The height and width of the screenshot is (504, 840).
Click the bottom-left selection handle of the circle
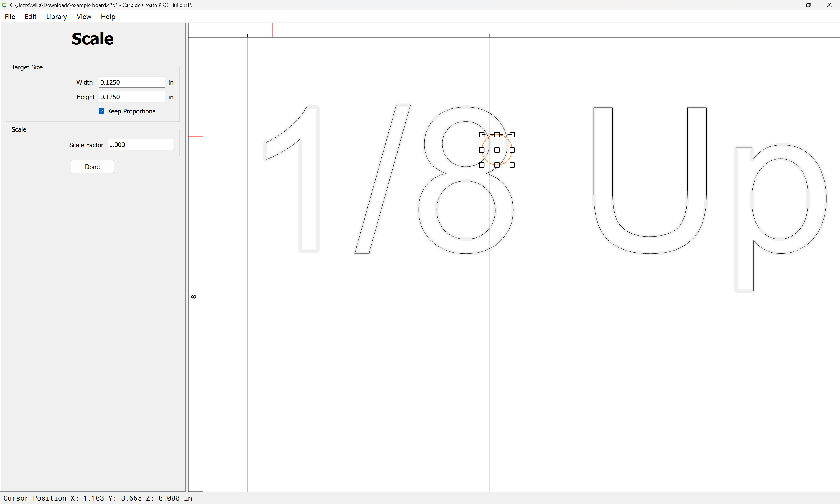point(482,165)
